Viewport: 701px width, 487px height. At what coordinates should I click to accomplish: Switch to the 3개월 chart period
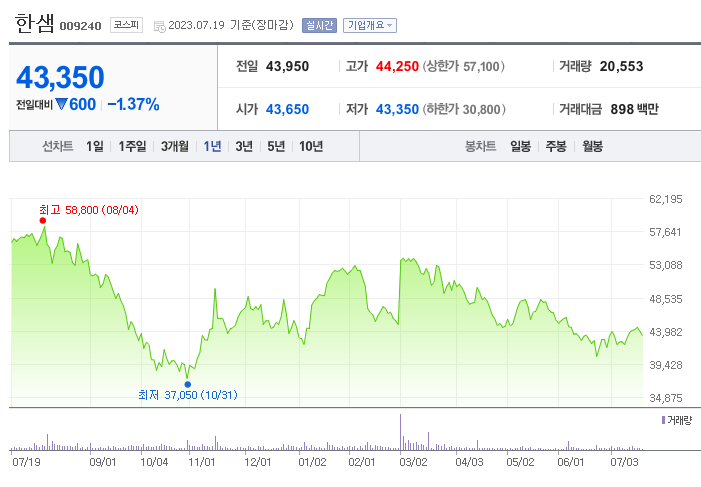[175, 146]
